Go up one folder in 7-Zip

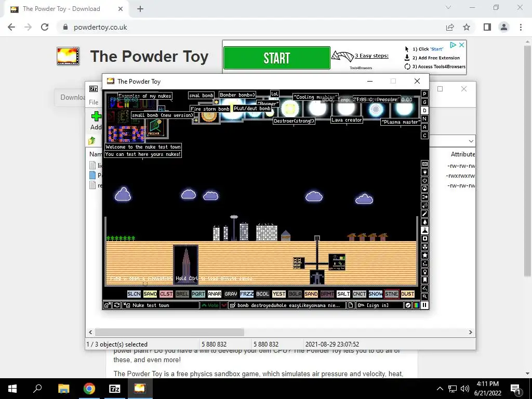point(91,140)
